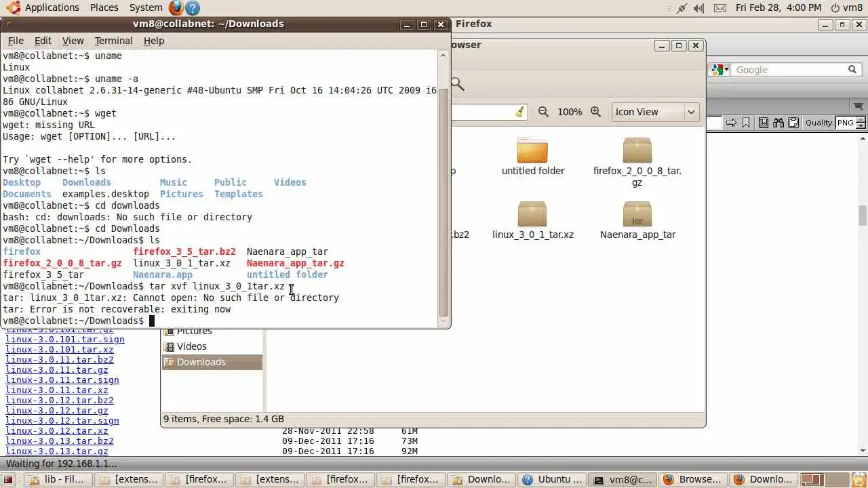Click the '9 items, Free space' status text

[x=224, y=419]
